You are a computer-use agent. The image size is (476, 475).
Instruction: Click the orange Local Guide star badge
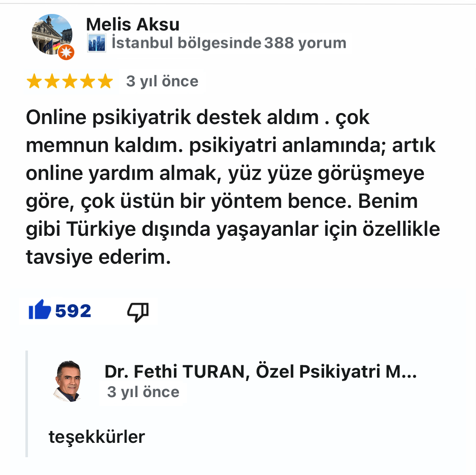coord(66,52)
